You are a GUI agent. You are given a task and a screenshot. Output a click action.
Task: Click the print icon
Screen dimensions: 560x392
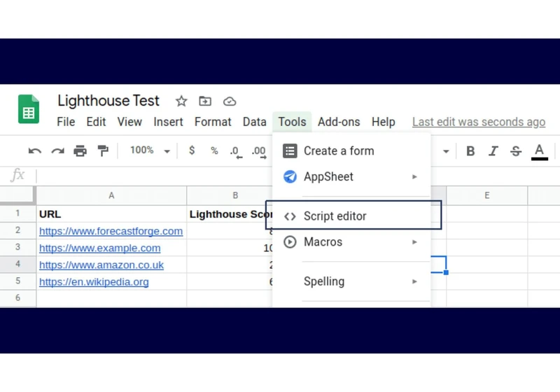pyautogui.click(x=80, y=151)
